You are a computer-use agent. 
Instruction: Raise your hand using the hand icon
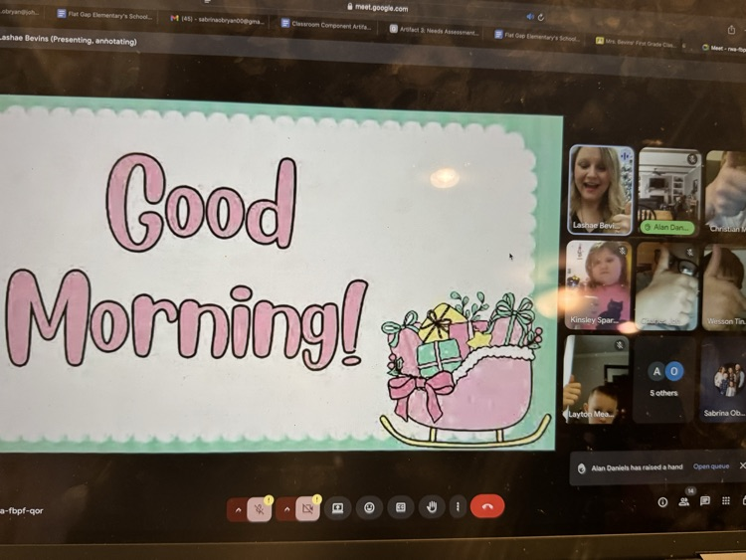click(431, 507)
